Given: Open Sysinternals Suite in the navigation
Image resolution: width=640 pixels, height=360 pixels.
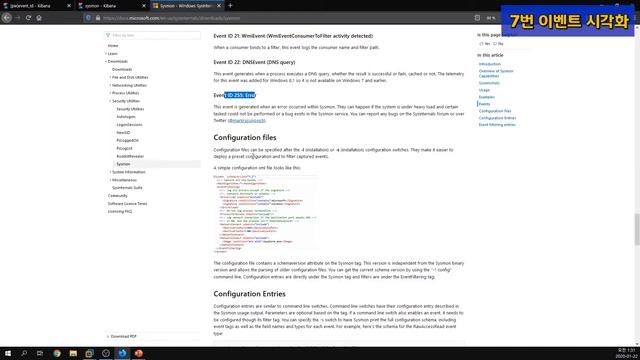Looking at the screenshot, I should pos(127,188).
